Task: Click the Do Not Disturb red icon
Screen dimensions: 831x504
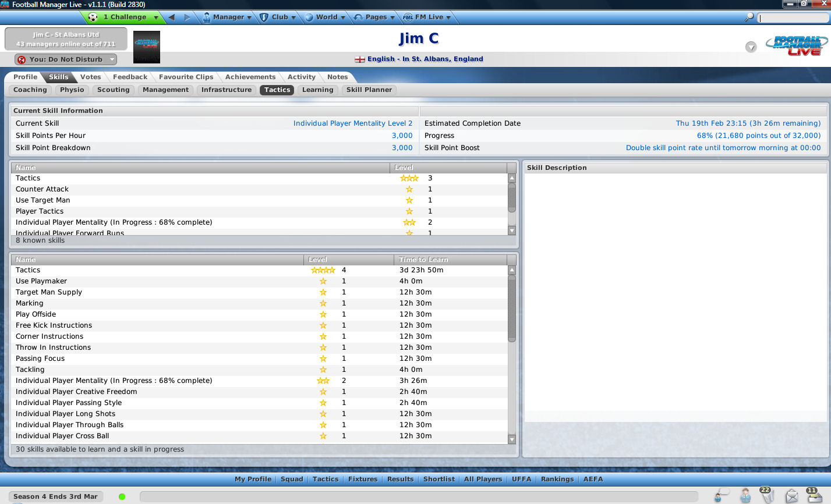Action: pyautogui.click(x=22, y=59)
